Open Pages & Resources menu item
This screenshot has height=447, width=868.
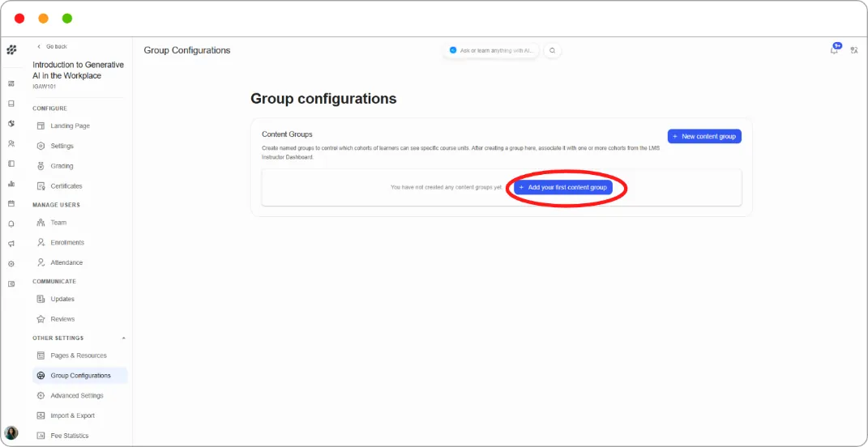(x=79, y=355)
